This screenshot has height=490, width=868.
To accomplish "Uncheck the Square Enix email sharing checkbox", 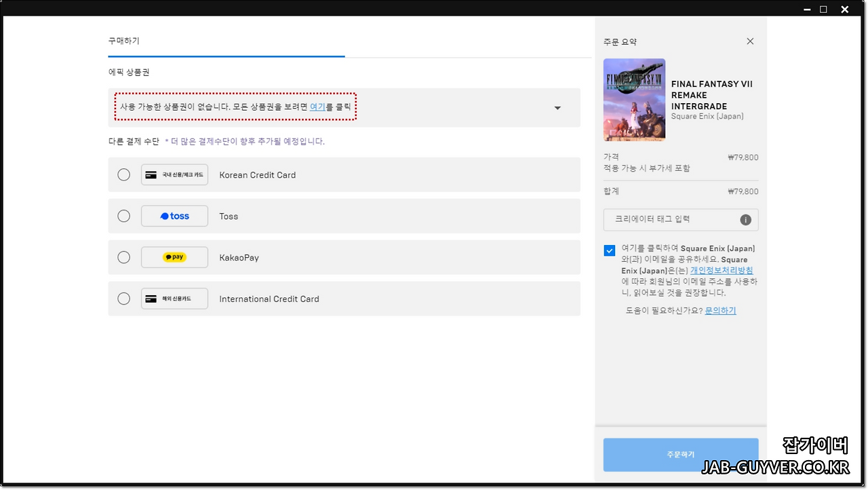I will pos(610,250).
